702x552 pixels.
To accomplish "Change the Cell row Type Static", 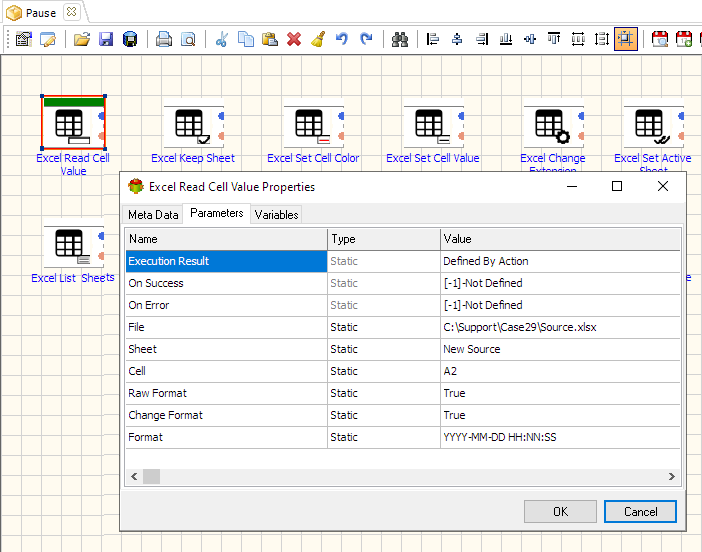I will (384, 371).
